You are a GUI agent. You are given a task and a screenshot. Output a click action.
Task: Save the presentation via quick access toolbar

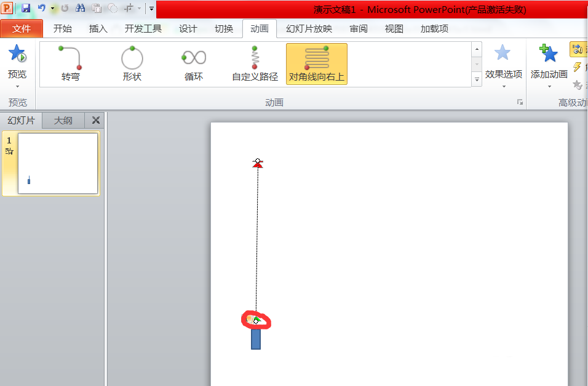[25, 7]
